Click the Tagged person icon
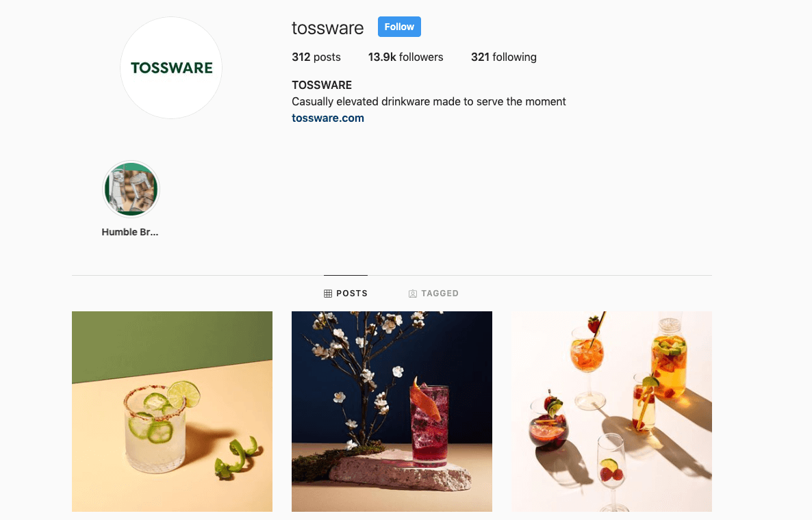This screenshot has width=812, height=520. point(413,294)
